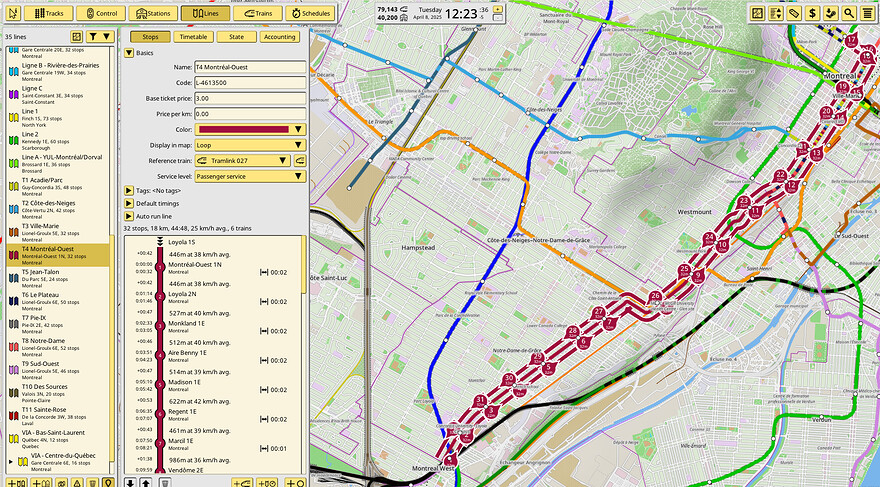The width and height of the screenshot is (880, 487).
Task: Click the delete stop trash icon
Action: coord(164,483)
